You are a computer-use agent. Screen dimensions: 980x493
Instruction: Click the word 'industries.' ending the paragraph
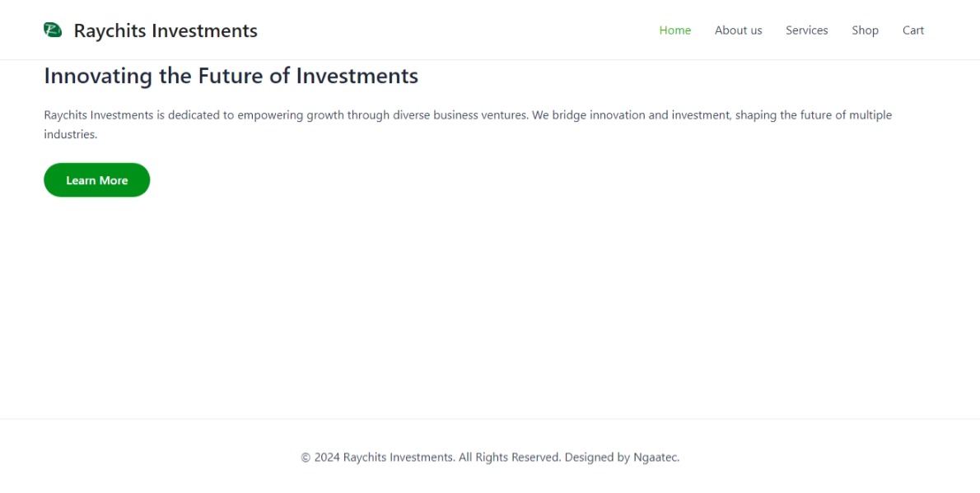[x=71, y=134]
